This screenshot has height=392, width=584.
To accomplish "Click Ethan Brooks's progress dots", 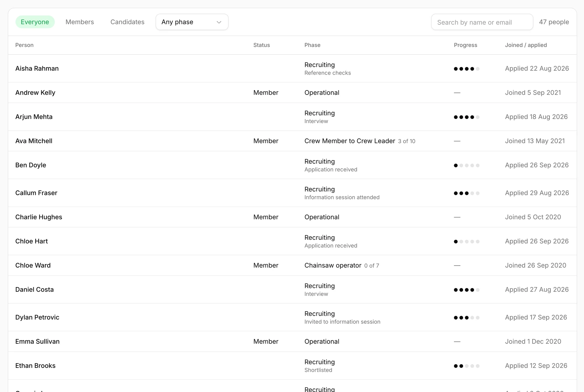I will [x=467, y=366].
